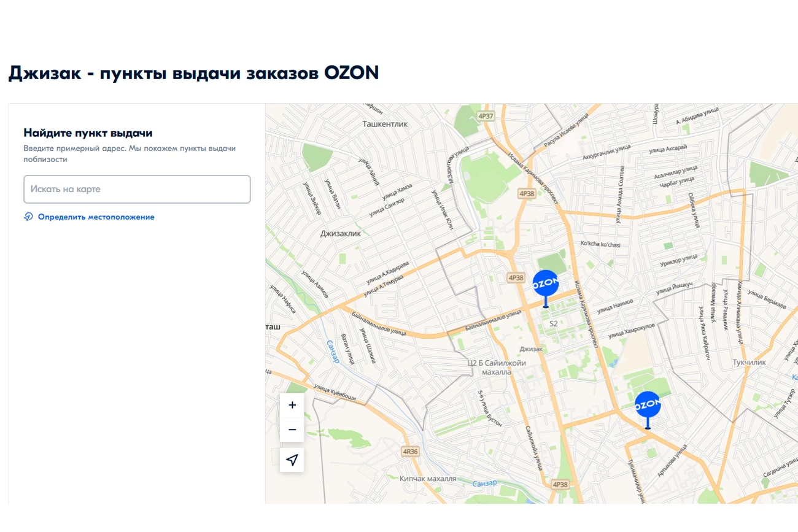Click the 4R36 road badge on map

[410, 452]
